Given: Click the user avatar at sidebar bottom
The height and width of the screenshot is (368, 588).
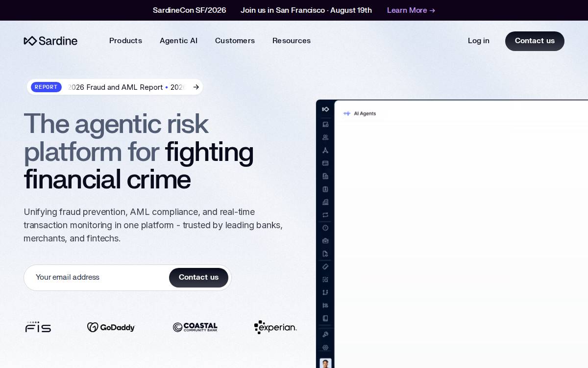Looking at the screenshot, I should tap(325, 363).
